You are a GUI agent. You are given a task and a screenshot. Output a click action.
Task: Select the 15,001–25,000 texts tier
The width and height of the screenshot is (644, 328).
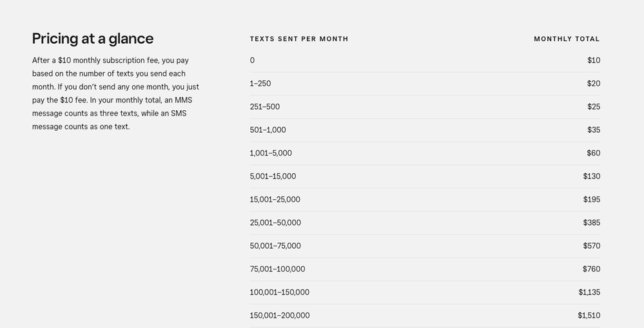[x=275, y=200]
